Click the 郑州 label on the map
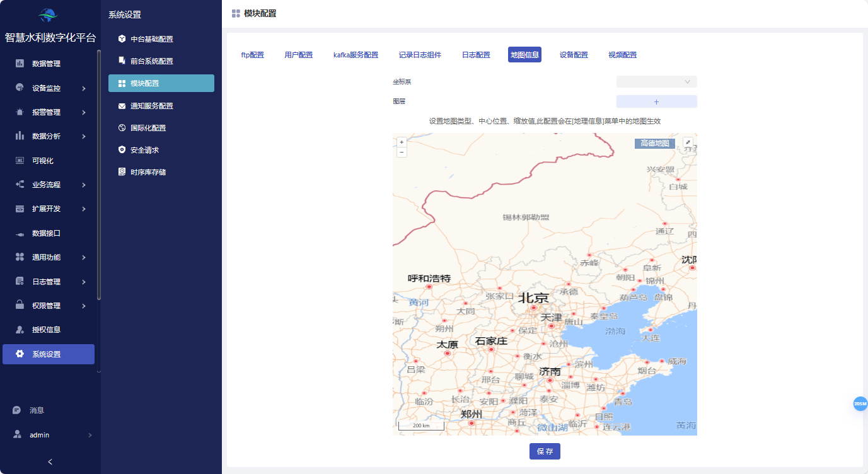The width and height of the screenshot is (868, 474). click(x=472, y=414)
